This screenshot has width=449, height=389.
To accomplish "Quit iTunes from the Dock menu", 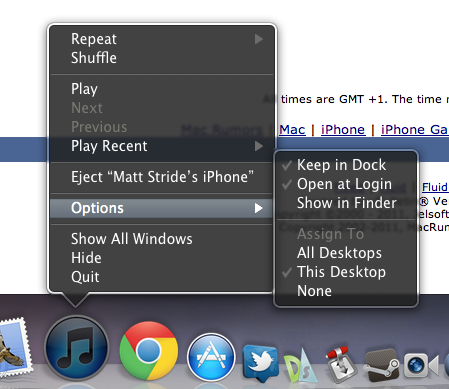I will (161, 277).
